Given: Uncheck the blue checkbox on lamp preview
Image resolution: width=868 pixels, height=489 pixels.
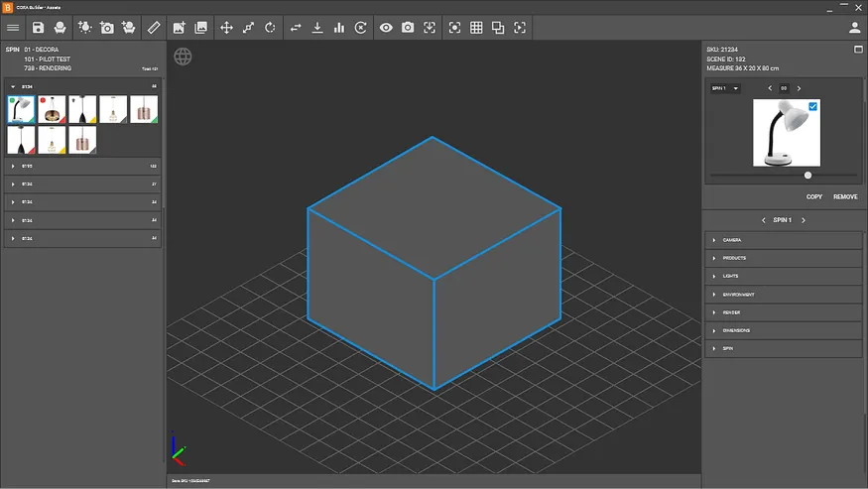Looking at the screenshot, I should [812, 106].
